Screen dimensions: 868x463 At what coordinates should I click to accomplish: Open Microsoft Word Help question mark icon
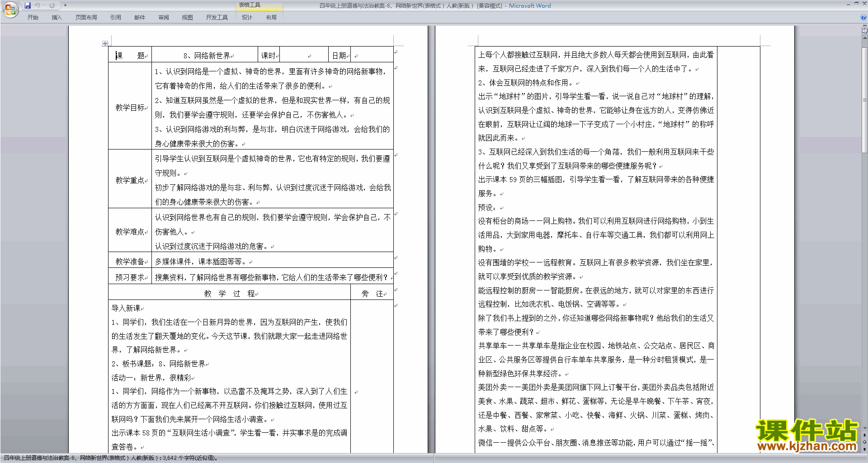pos(863,17)
